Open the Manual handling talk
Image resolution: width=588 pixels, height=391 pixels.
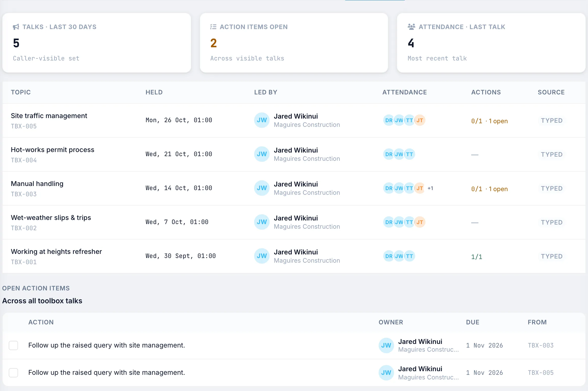pyautogui.click(x=37, y=184)
